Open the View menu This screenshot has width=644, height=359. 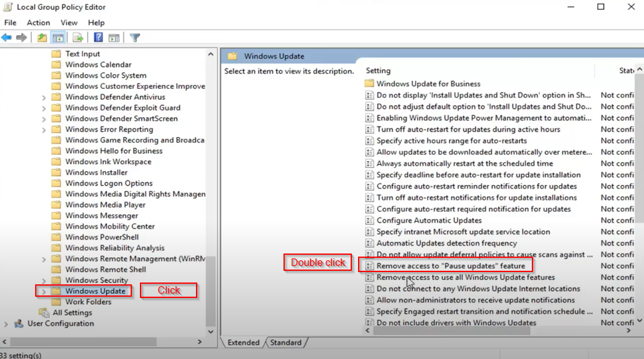coord(69,23)
